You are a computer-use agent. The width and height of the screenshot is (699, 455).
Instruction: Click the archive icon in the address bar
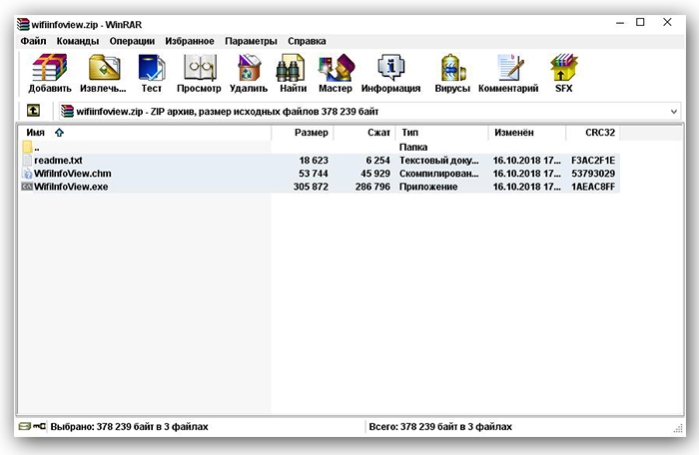67,111
